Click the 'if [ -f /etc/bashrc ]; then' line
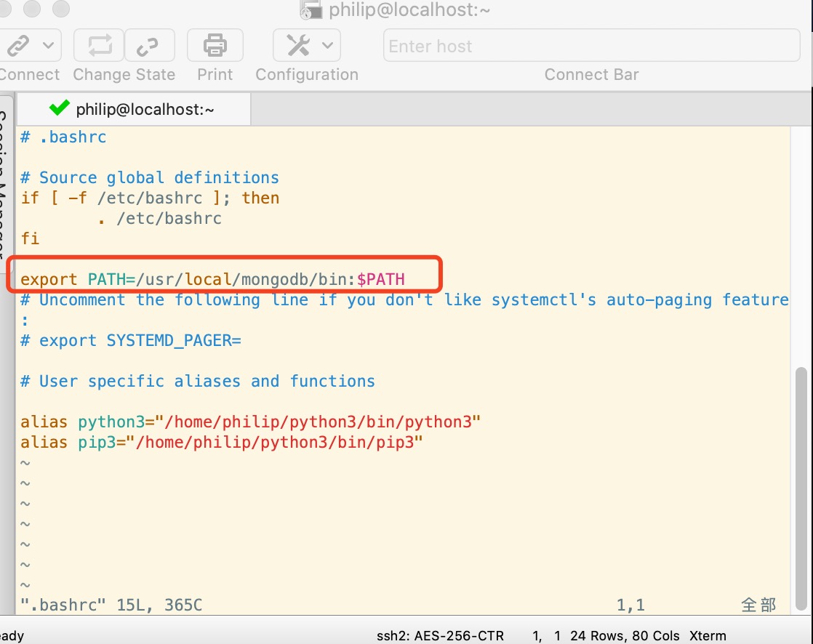The image size is (813, 644). (x=149, y=198)
